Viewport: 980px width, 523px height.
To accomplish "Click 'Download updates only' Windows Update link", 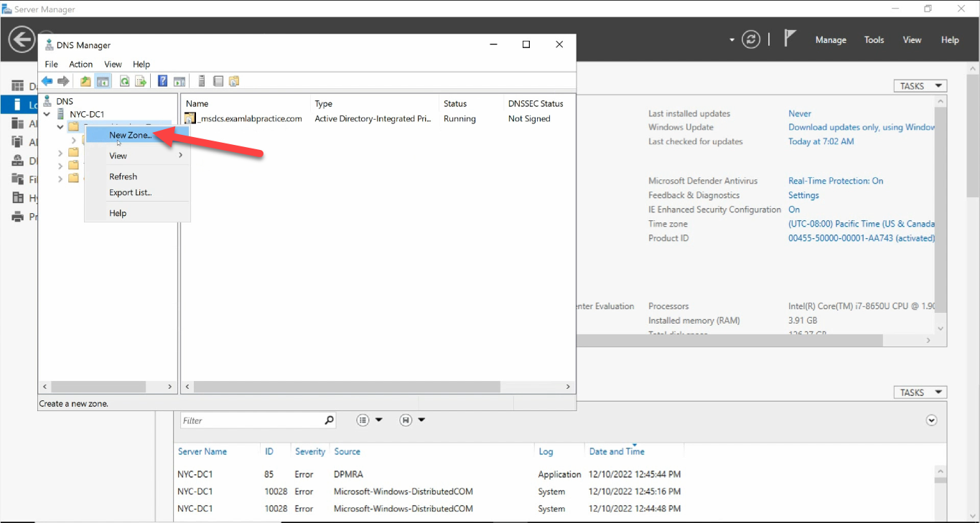I will click(862, 127).
